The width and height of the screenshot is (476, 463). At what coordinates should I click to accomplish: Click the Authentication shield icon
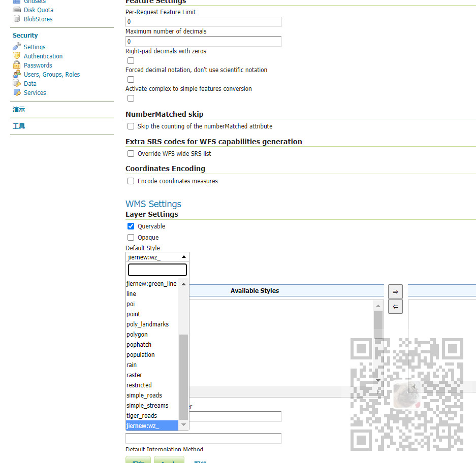(x=17, y=56)
